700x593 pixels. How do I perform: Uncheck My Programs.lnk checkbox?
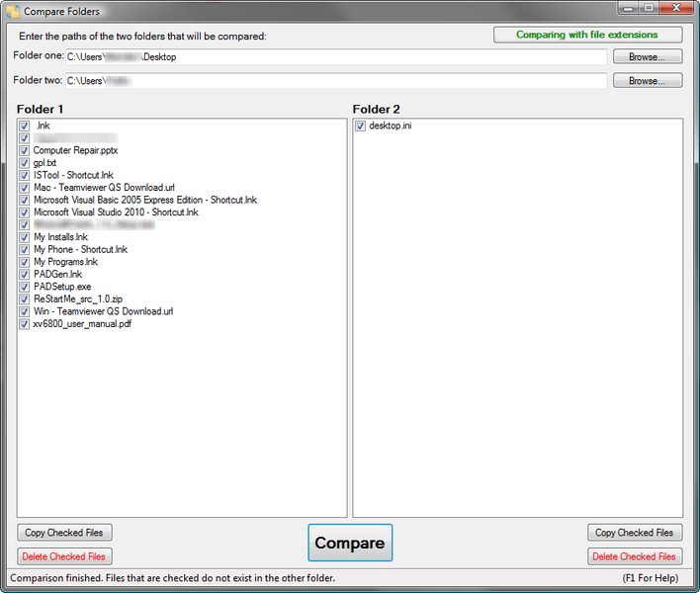[x=25, y=262]
